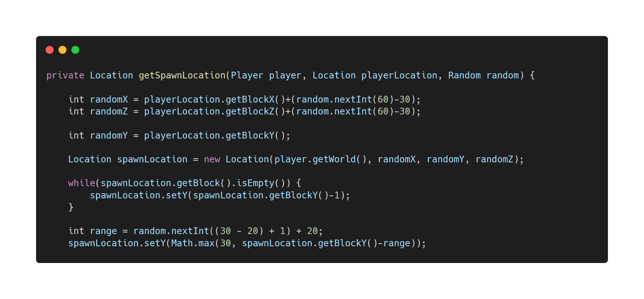
Task: Click the getWorld call in the Location constructor
Action: pos(334,159)
